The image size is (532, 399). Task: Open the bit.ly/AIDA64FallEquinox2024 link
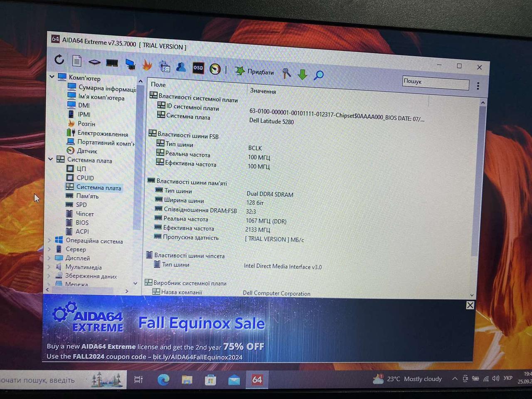click(197, 357)
